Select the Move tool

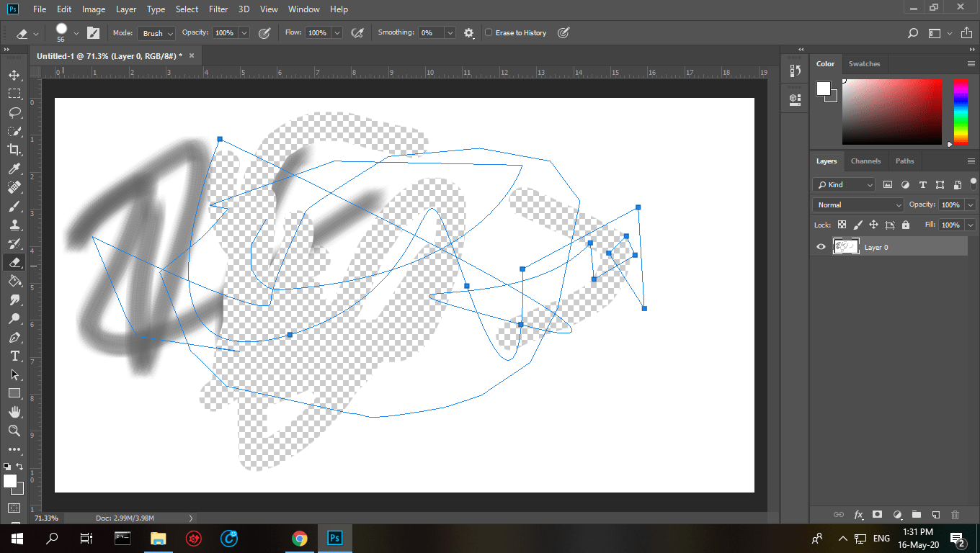[14, 74]
